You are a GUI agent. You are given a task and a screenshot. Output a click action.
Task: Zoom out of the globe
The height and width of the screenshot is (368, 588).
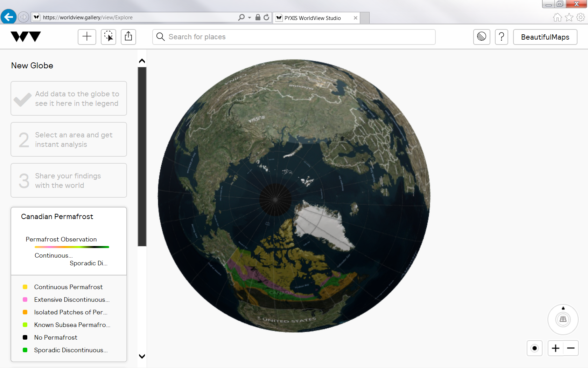(571, 348)
